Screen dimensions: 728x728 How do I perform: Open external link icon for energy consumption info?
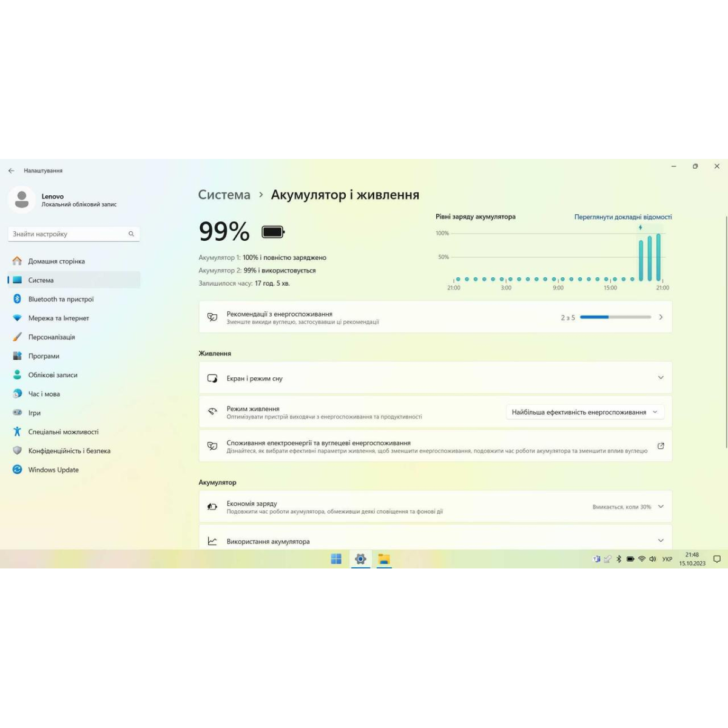pos(661,446)
